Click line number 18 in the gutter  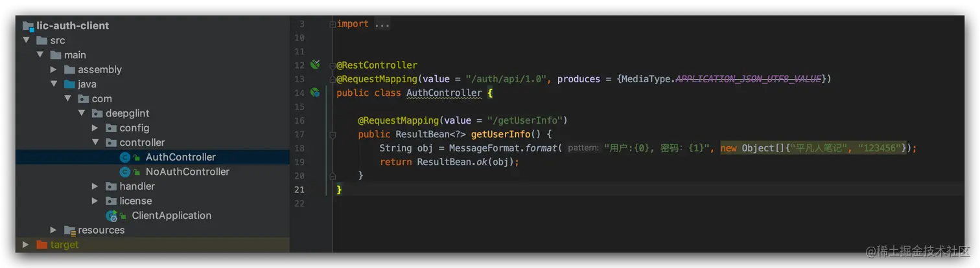pos(299,148)
